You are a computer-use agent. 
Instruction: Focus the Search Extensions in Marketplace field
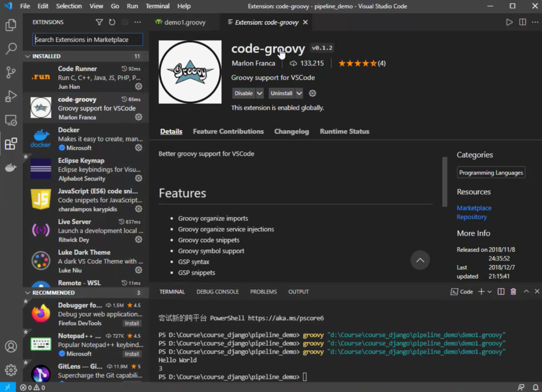pos(88,40)
